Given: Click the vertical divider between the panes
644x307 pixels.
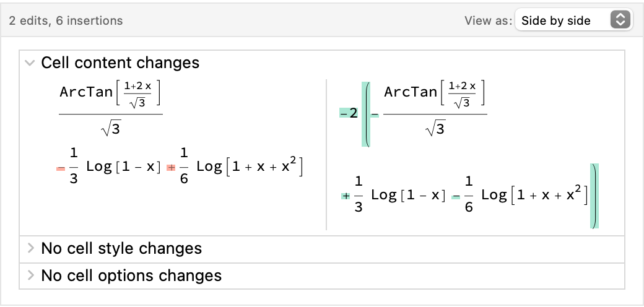Looking at the screenshot, I should 326,155.
